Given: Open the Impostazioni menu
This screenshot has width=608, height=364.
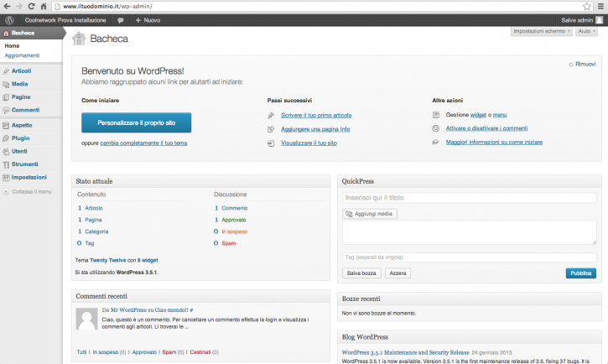Looking at the screenshot, I should pos(29,177).
